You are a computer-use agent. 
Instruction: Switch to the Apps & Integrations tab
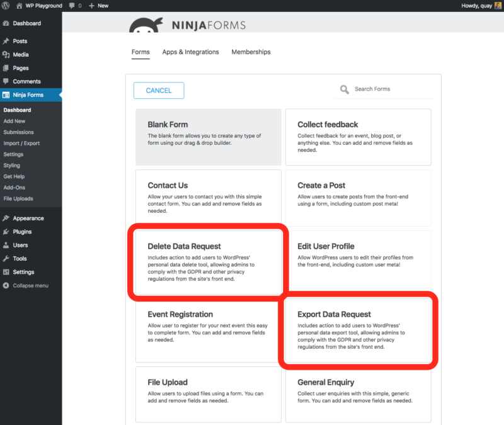190,52
